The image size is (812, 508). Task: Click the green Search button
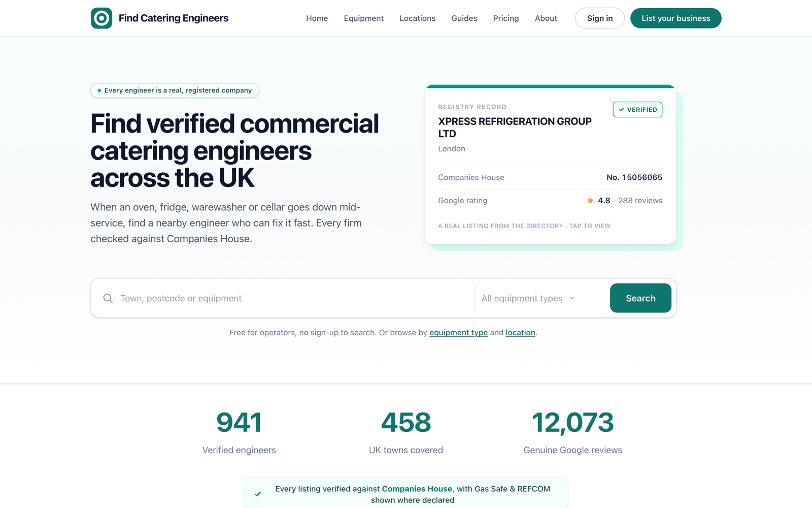[x=640, y=298]
